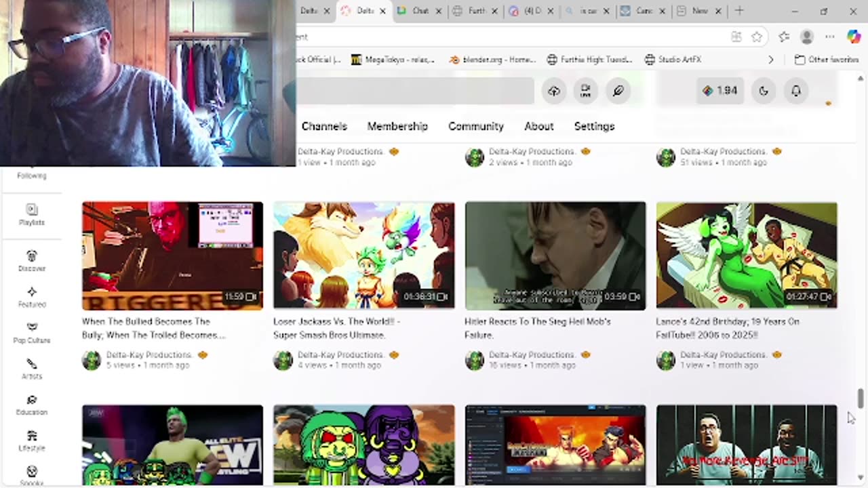Open title Loser Jackass Vs. The World

(x=336, y=328)
